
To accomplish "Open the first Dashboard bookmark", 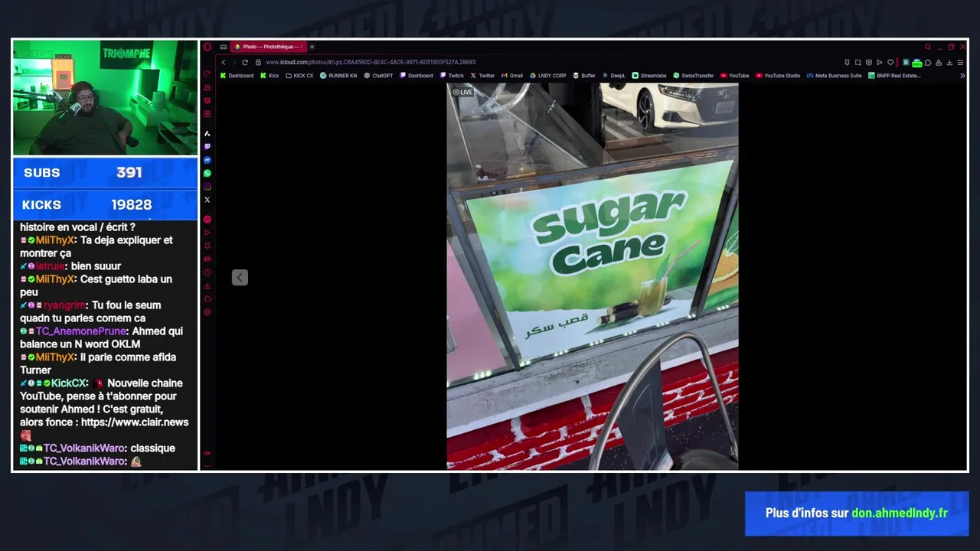I will [x=237, y=76].
